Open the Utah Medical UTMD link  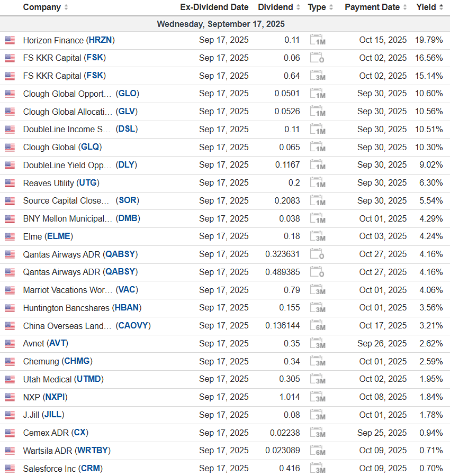89,379
